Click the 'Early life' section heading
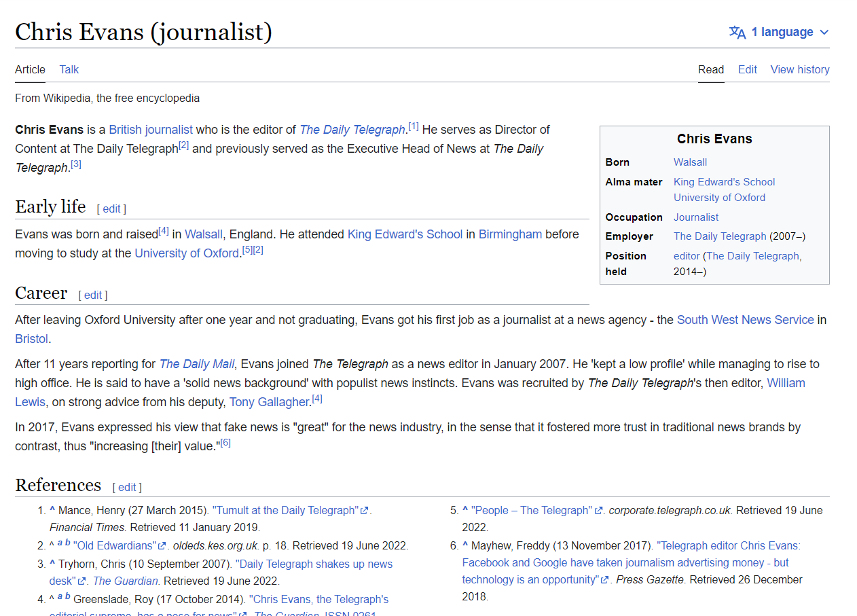 50,207
